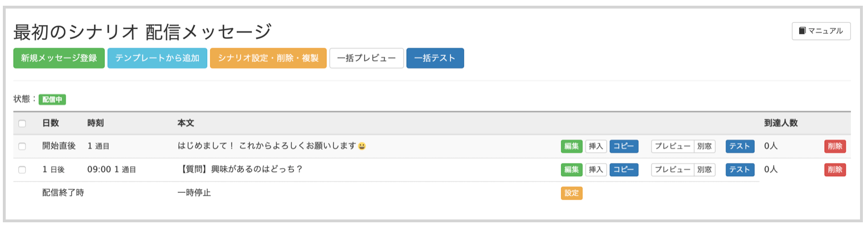Click the 配信中 status badge
The width and height of the screenshot is (868, 228).
point(52,100)
